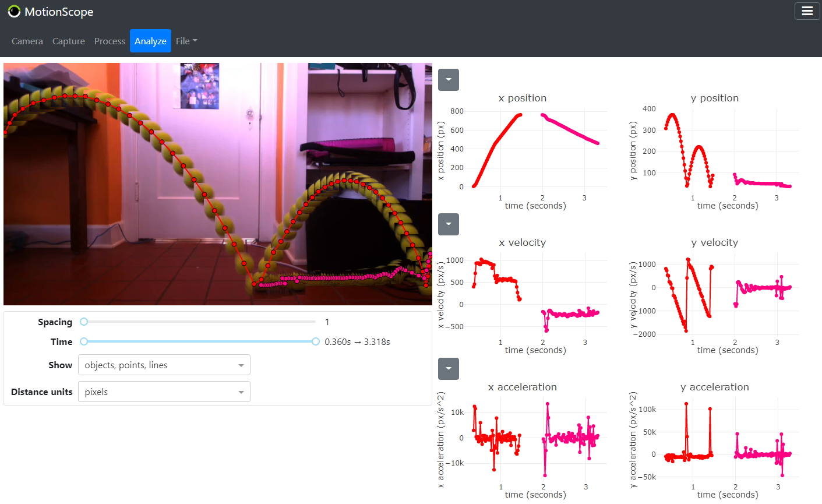Viewport: 822px width, 504px height.
Task: Click the Spacing slider handle
Action: click(x=84, y=322)
